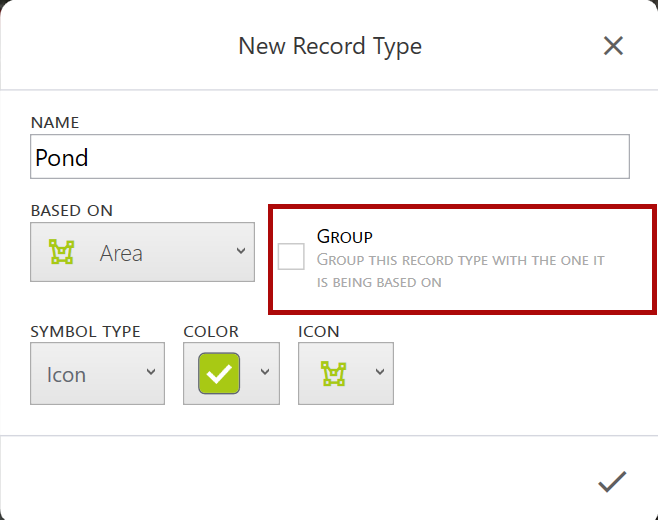The image size is (658, 520).
Task: Click the SYMBOL TYPE label
Action: coord(85,331)
